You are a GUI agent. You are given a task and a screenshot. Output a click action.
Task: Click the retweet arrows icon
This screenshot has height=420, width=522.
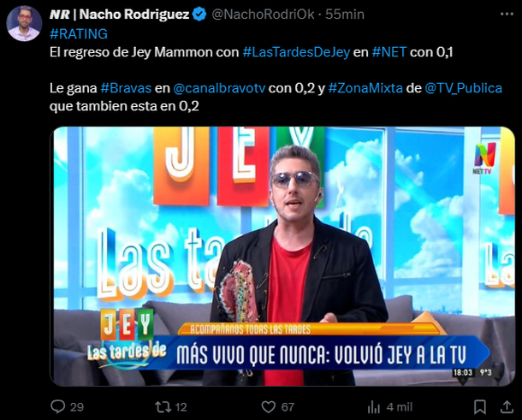pos(163,406)
